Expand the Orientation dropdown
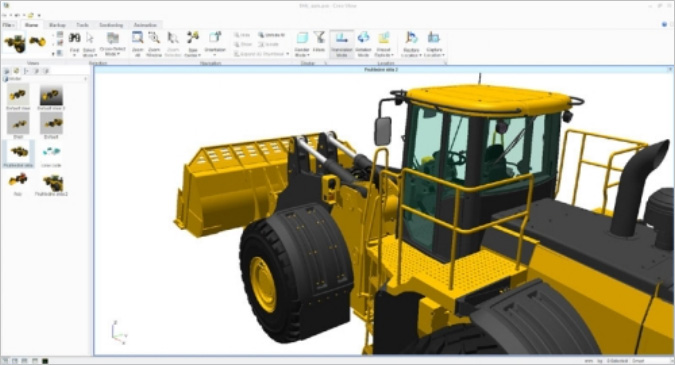The image size is (675, 365). [x=215, y=43]
